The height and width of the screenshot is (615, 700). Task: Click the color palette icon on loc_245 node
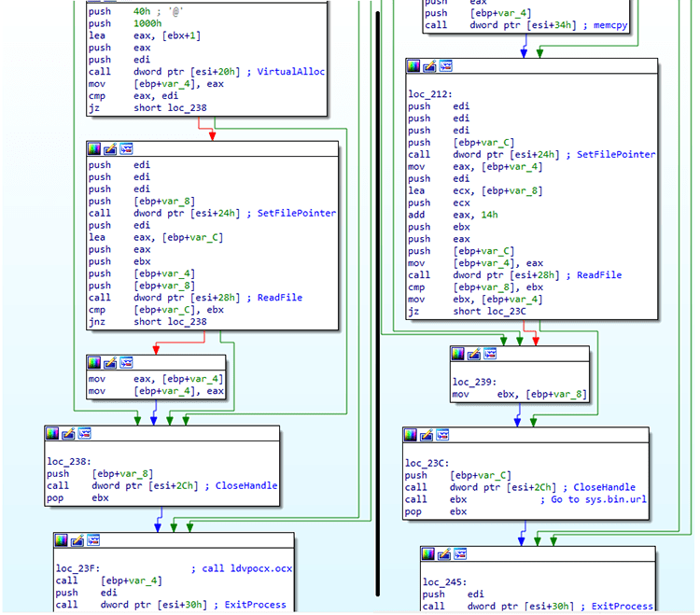click(429, 553)
